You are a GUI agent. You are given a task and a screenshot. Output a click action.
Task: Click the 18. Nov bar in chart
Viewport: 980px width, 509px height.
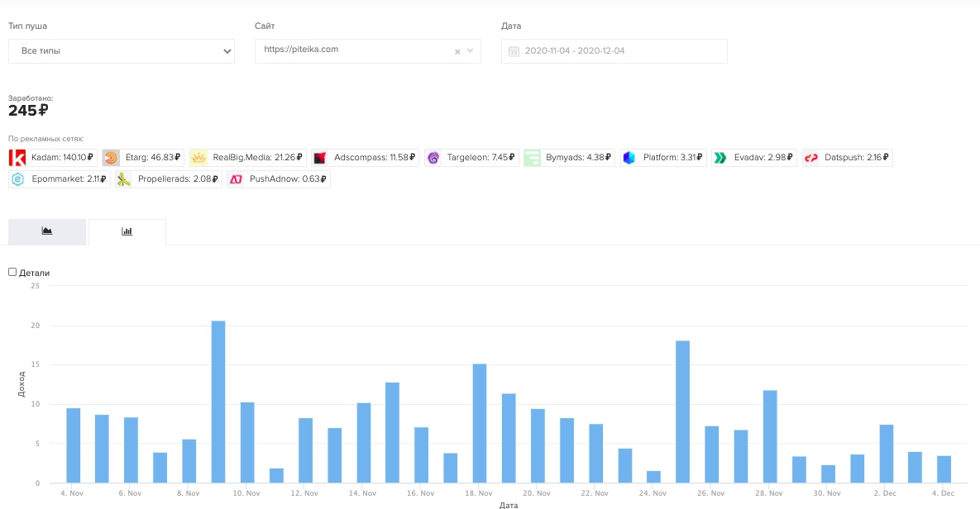pyautogui.click(x=480, y=423)
